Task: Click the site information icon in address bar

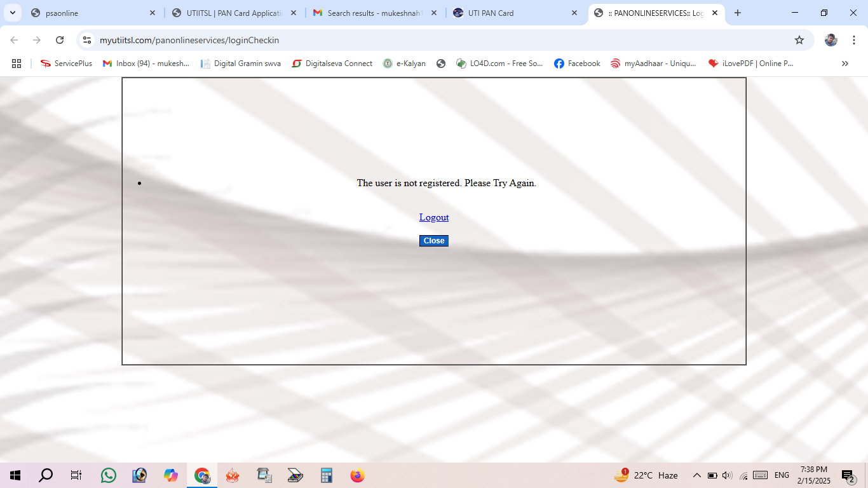Action: (x=88, y=40)
